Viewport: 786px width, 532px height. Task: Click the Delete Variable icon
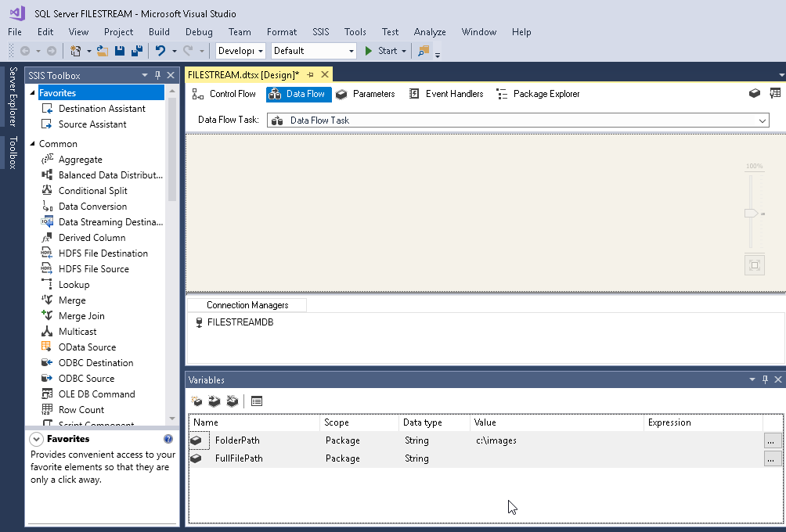coord(232,401)
